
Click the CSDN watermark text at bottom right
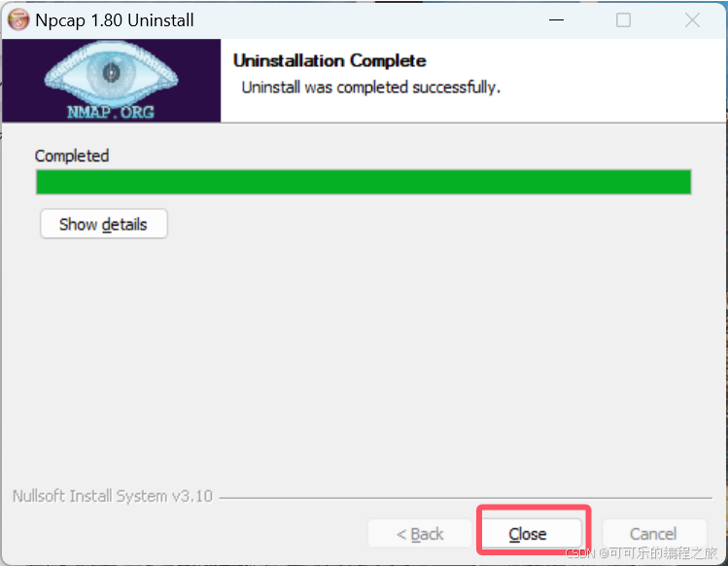(641, 552)
